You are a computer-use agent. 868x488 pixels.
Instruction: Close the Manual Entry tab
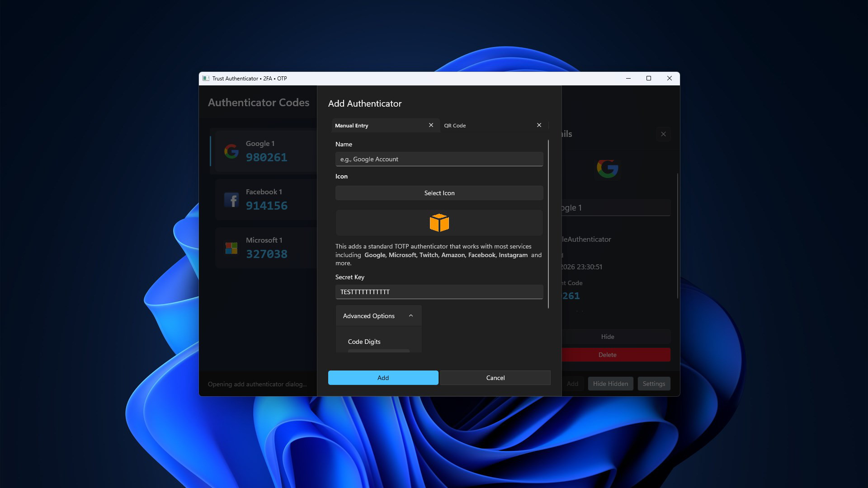(431, 125)
